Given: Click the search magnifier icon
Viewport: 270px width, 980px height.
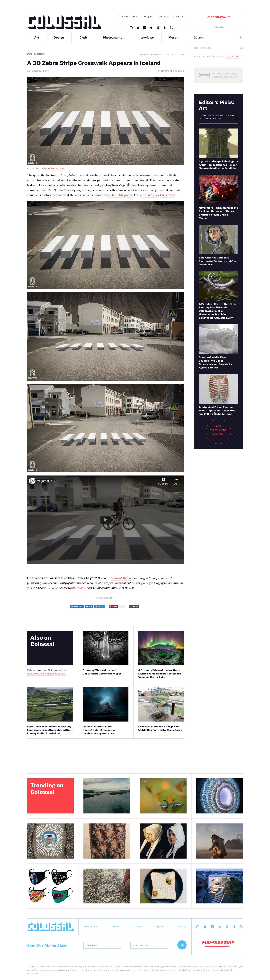Looking at the screenshot, I should pyautogui.click(x=241, y=37).
